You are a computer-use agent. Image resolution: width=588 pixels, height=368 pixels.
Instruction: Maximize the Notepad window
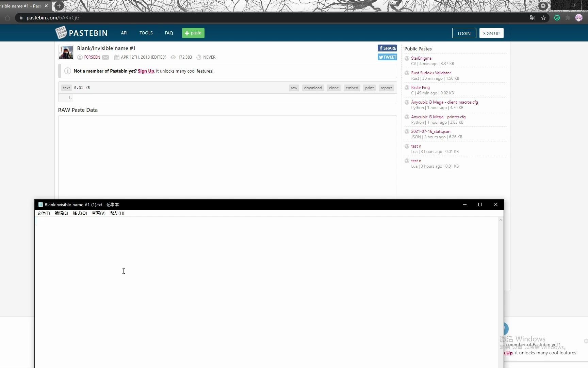tap(480, 204)
